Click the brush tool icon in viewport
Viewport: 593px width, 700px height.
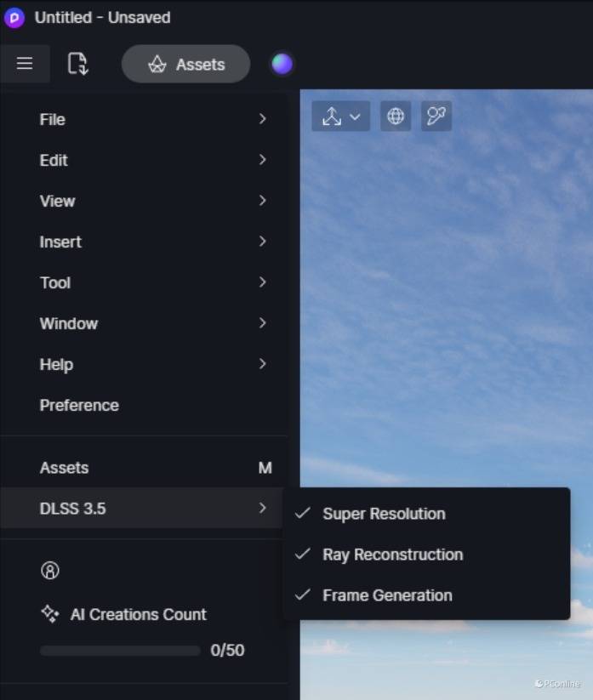coord(436,117)
